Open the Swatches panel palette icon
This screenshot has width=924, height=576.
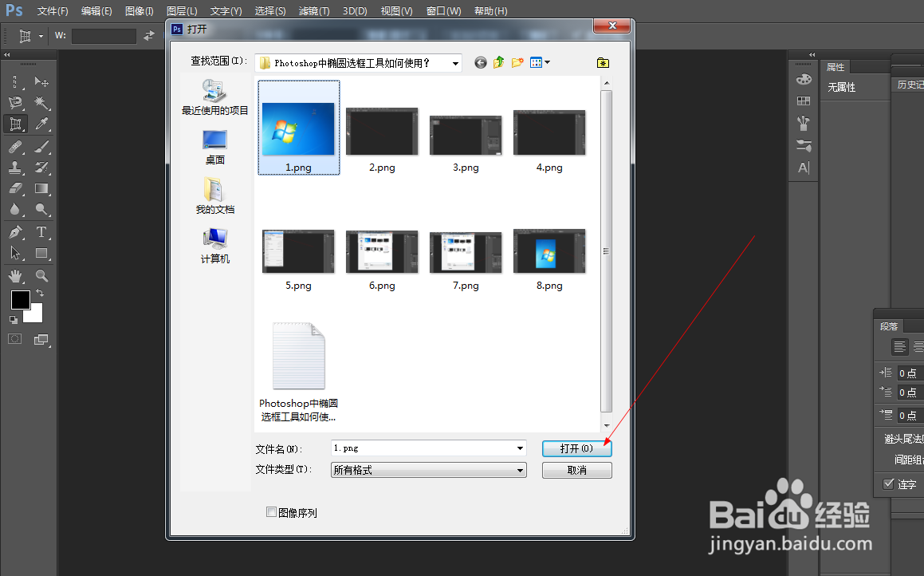(804, 100)
